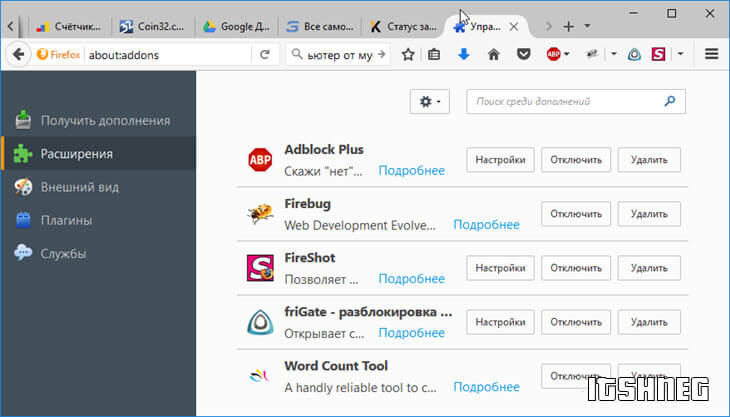Click the bookmark star icon
The width and height of the screenshot is (730, 417).
click(408, 55)
